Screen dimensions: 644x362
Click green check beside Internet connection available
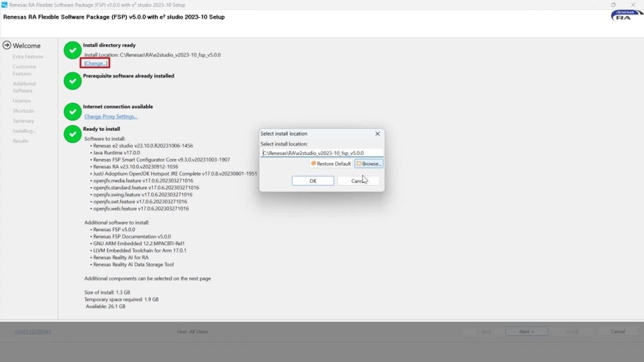pyautogui.click(x=72, y=111)
